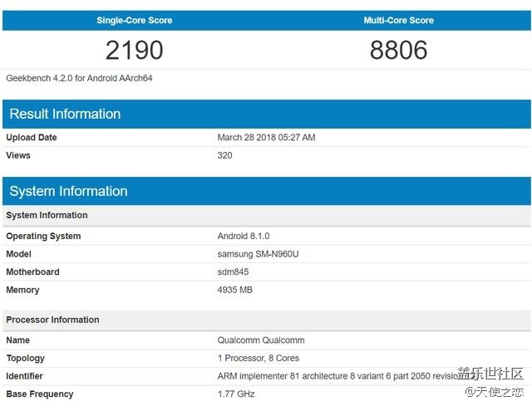
Task: Click the gray System Information subheading
Action: coord(47,215)
